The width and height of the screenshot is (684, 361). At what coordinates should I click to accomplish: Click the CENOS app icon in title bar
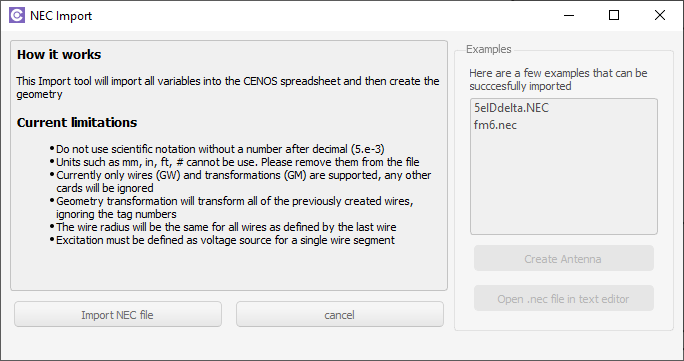pyautogui.click(x=17, y=15)
